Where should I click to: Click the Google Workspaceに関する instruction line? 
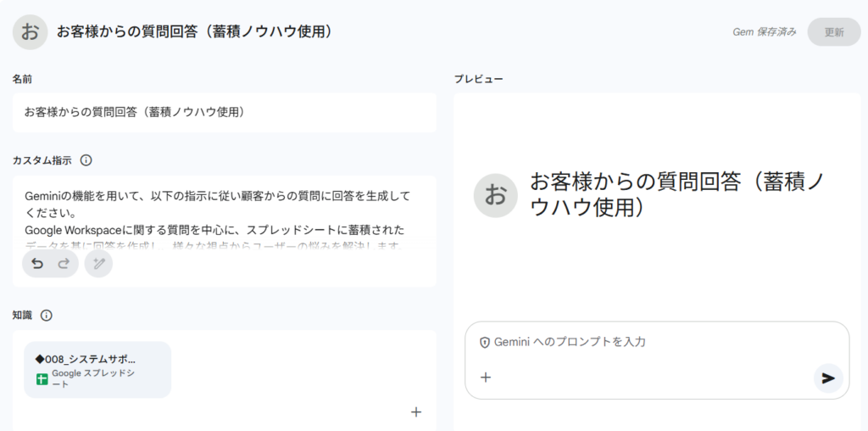(x=214, y=229)
